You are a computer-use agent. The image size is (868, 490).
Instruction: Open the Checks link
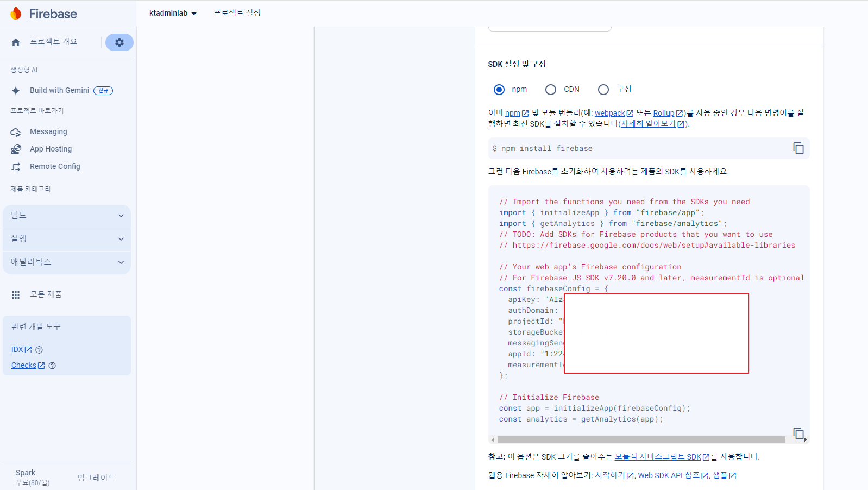point(28,366)
